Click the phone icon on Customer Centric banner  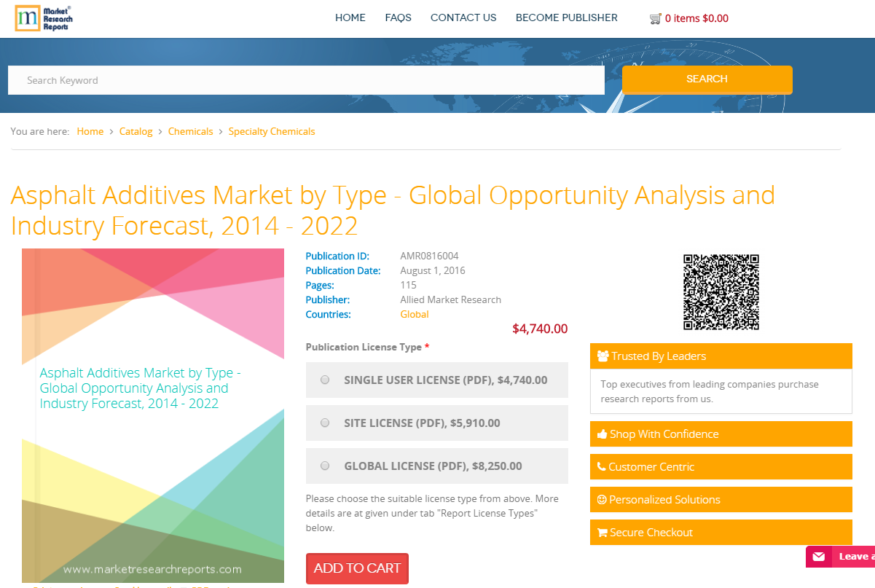[600, 466]
